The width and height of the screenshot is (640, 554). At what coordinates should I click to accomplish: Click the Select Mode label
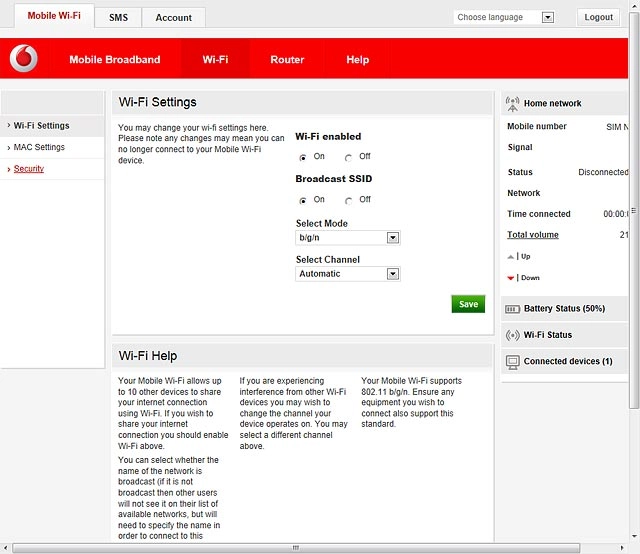pyautogui.click(x=322, y=224)
